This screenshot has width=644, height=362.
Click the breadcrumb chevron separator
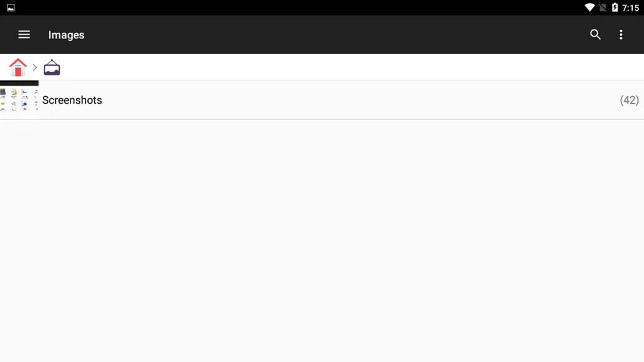pos(35,67)
